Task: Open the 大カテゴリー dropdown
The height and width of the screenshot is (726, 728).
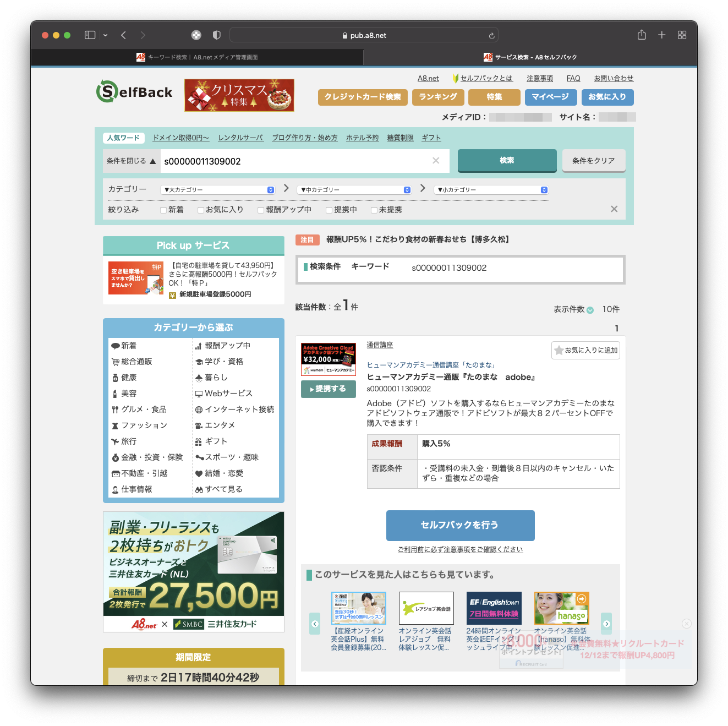Action: (217, 190)
